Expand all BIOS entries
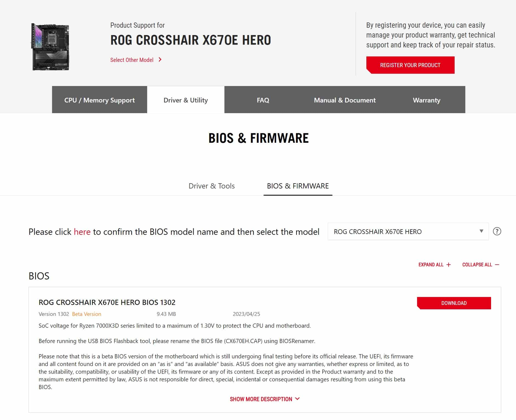The height and width of the screenshot is (420, 516). click(x=431, y=265)
